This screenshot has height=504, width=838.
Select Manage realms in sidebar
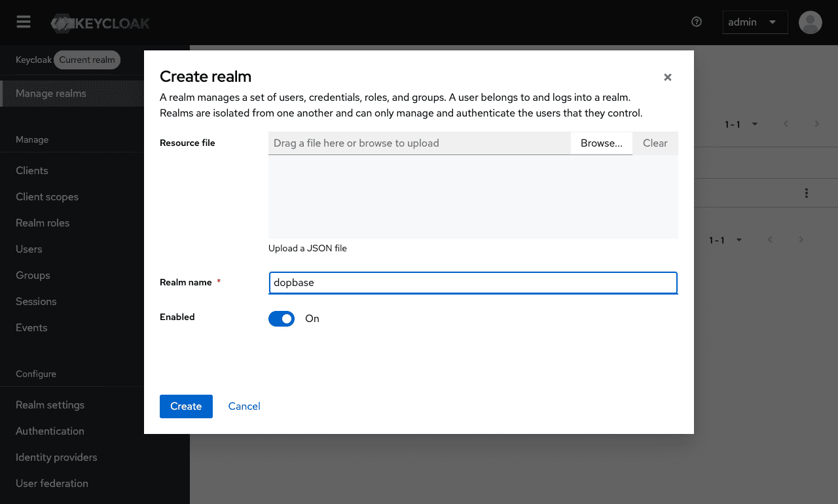[72, 94]
